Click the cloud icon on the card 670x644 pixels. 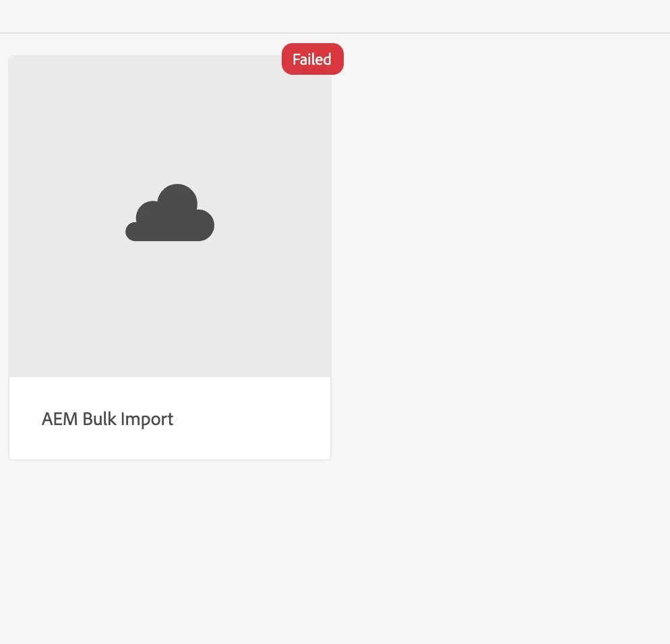[170, 213]
